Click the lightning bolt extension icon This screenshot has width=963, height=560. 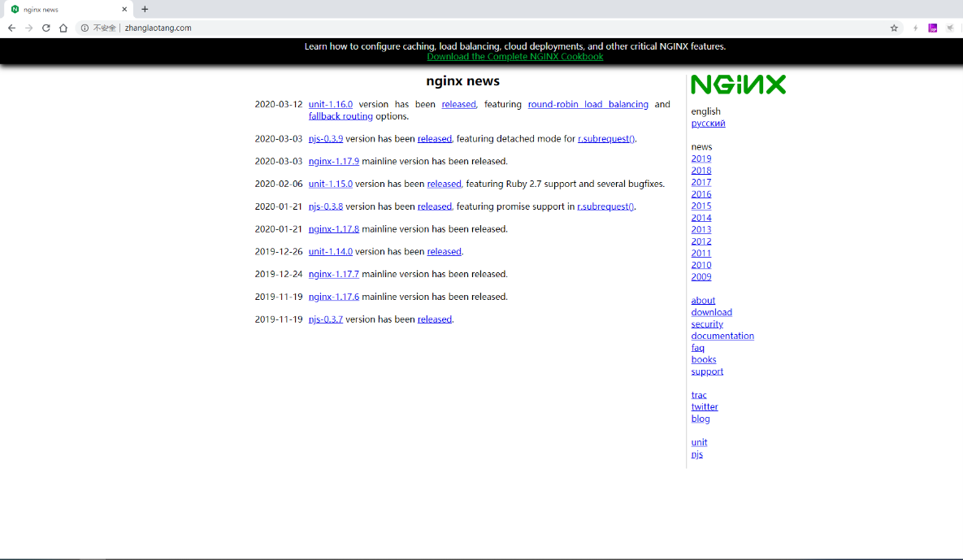coord(916,28)
